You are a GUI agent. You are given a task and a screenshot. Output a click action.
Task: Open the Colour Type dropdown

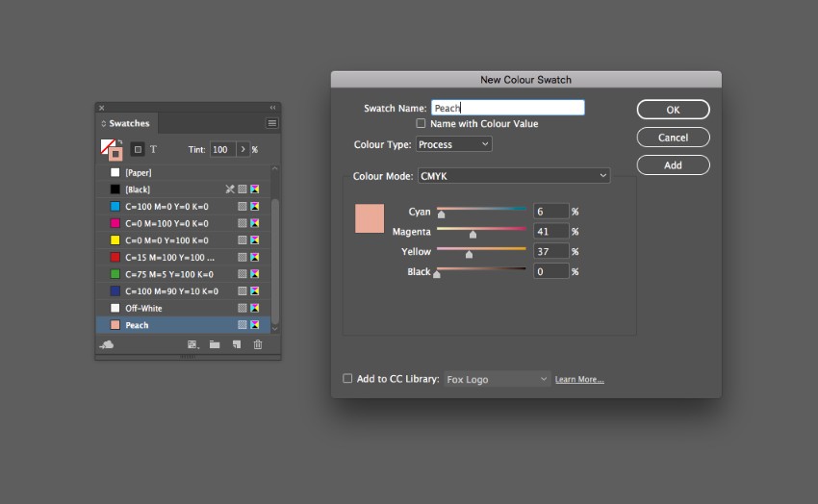coord(453,144)
